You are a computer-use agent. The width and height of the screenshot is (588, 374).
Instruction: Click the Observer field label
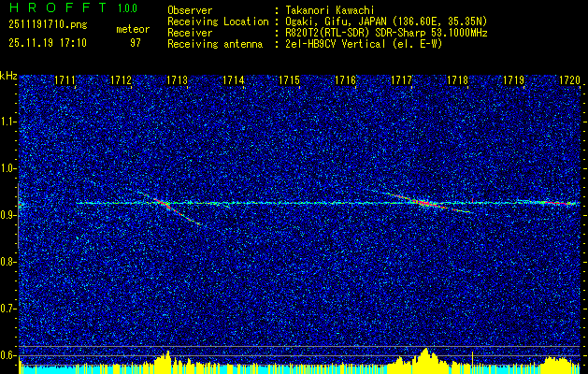pos(190,10)
